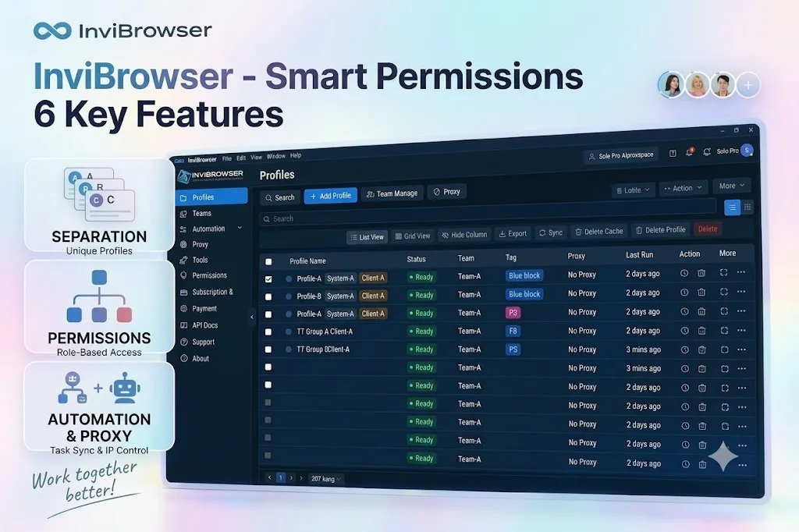The height and width of the screenshot is (532, 799).
Task: Tick the checkbox for Profile-B row
Action: click(x=268, y=296)
